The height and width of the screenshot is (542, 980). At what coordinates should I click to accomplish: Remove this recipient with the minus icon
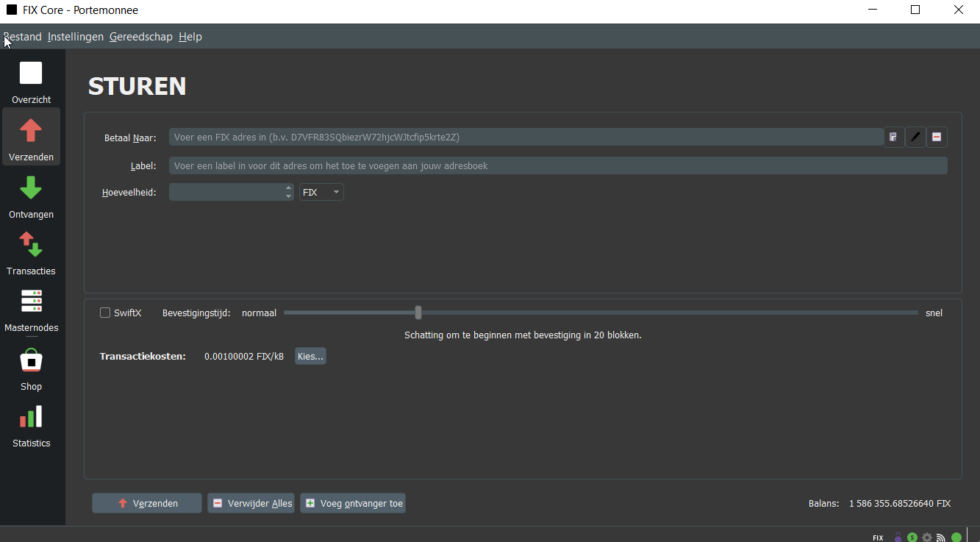coord(937,137)
